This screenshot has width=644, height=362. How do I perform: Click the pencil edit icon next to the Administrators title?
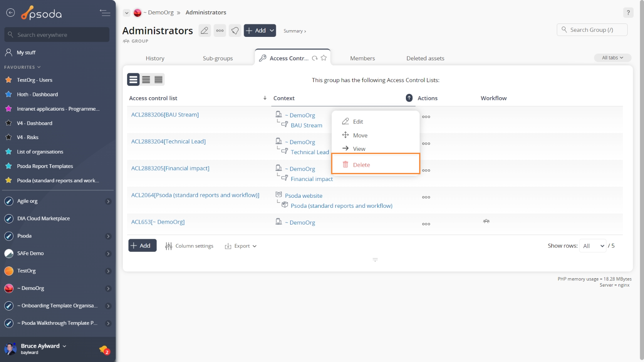tap(205, 31)
